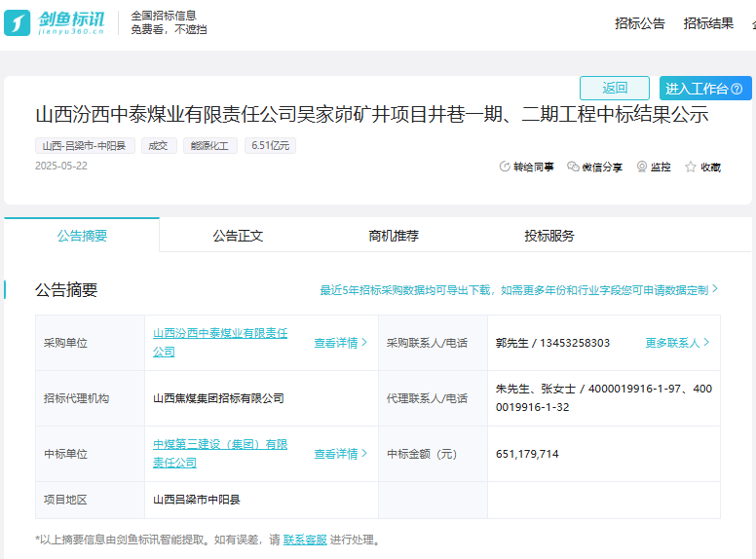Click the 微信分享 WeChat share icon
The width and height of the screenshot is (756, 559).
point(573,167)
